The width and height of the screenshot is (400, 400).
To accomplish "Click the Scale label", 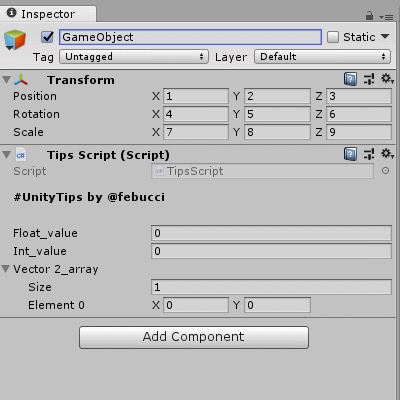I will [28, 132].
